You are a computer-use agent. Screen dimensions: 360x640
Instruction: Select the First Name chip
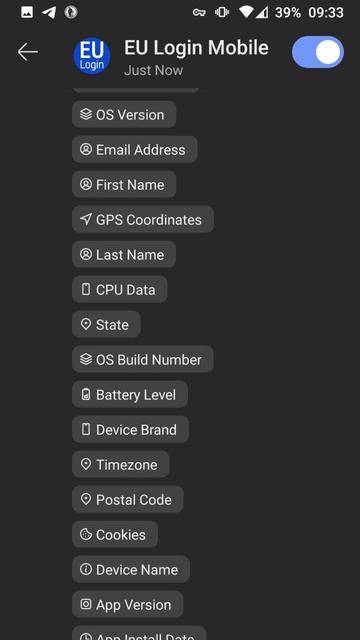pos(124,184)
